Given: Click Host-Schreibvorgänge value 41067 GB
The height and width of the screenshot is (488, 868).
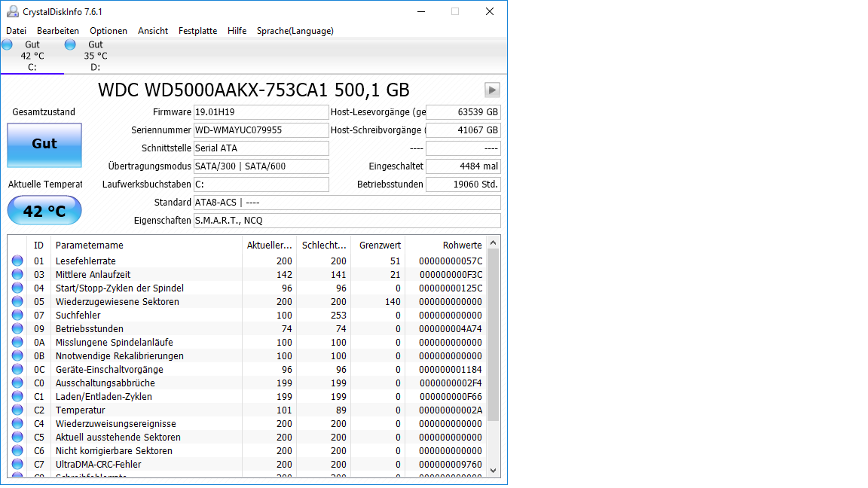Looking at the screenshot, I should point(463,130).
